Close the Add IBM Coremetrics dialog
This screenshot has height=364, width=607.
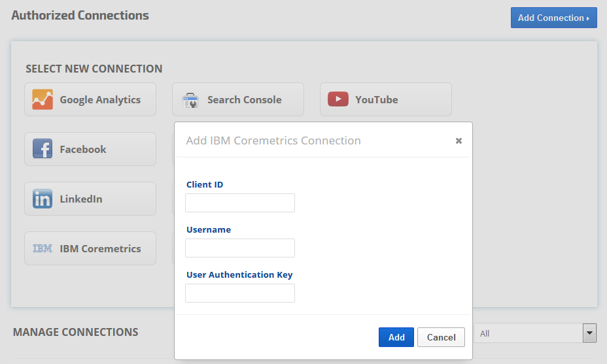click(x=459, y=141)
